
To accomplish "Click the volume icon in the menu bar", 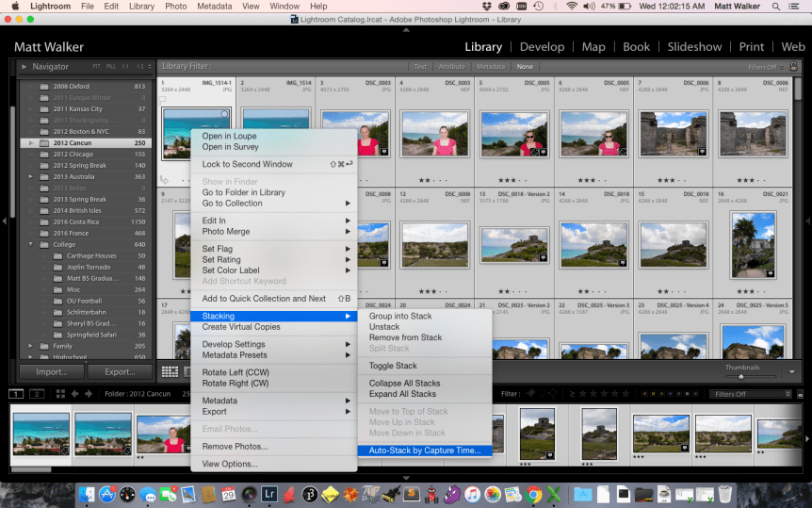I will click(x=589, y=7).
